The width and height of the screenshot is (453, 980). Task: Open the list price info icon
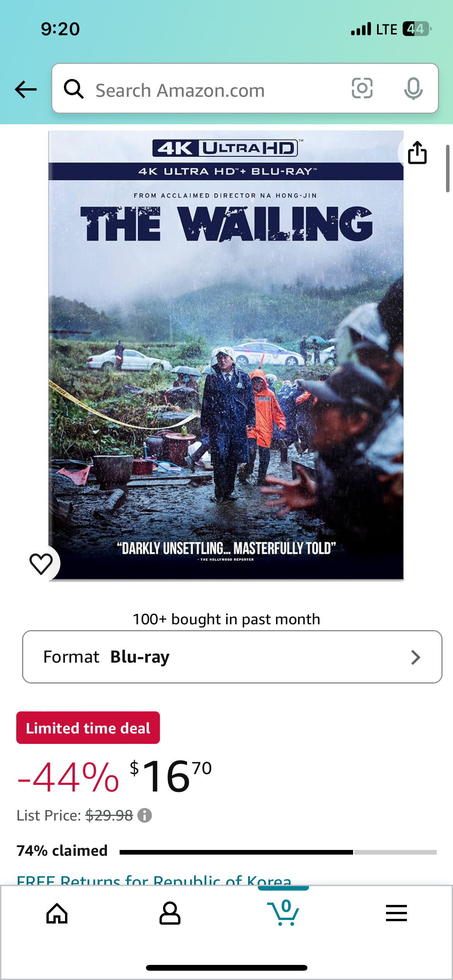coord(145,815)
